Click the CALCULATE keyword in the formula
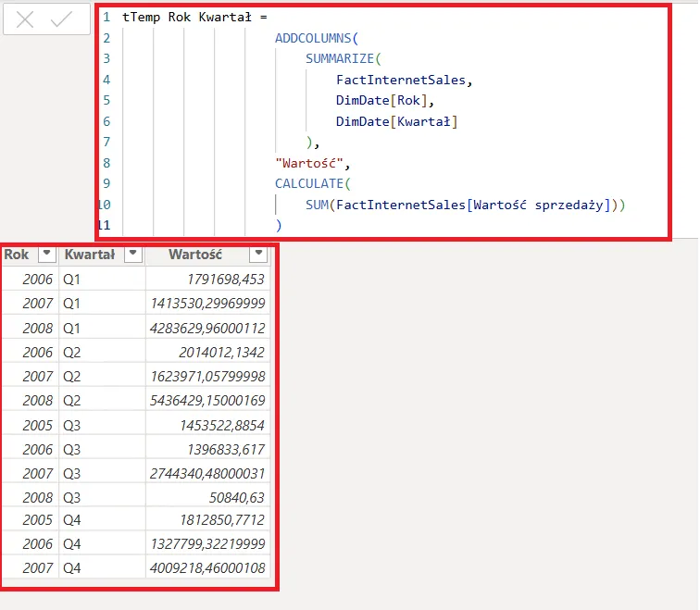This screenshot has width=700, height=610. pos(307,183)
